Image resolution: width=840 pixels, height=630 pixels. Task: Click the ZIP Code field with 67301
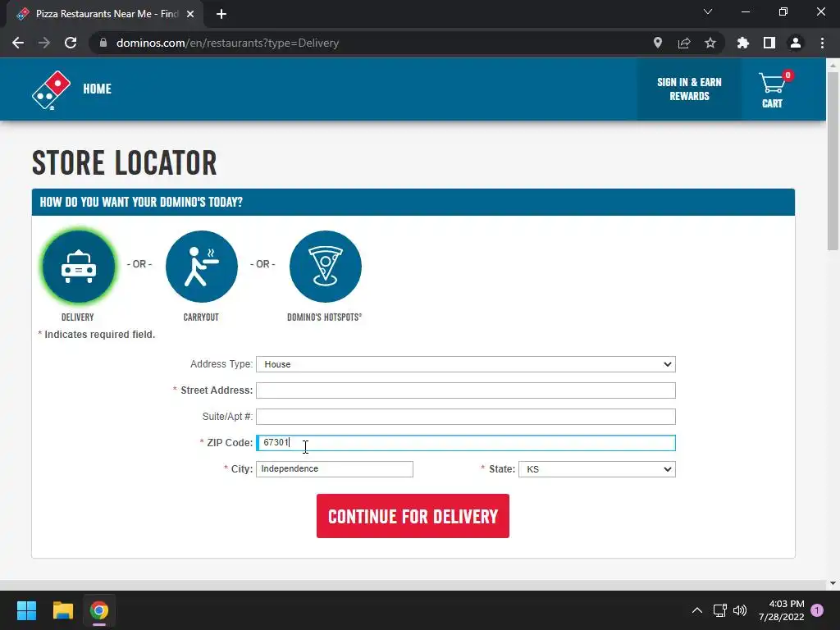466,443
